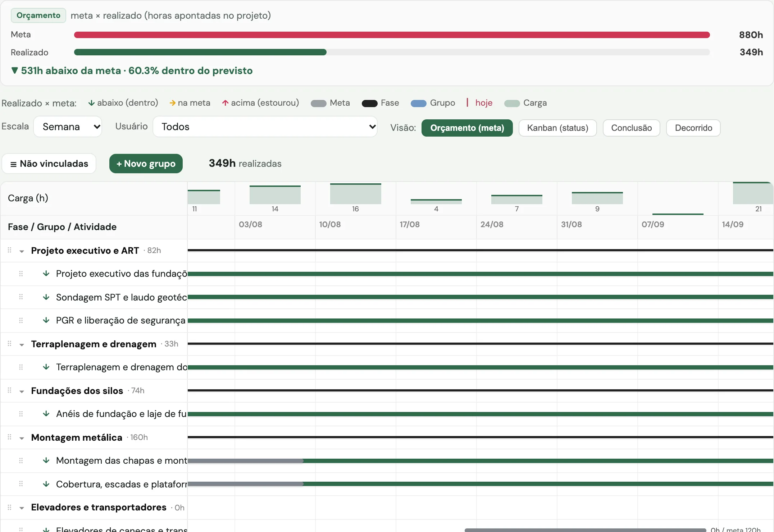This screenshot has width=774, height=532.
Task: Click the red Meta progress bar
Action: [x=392, y=35]
